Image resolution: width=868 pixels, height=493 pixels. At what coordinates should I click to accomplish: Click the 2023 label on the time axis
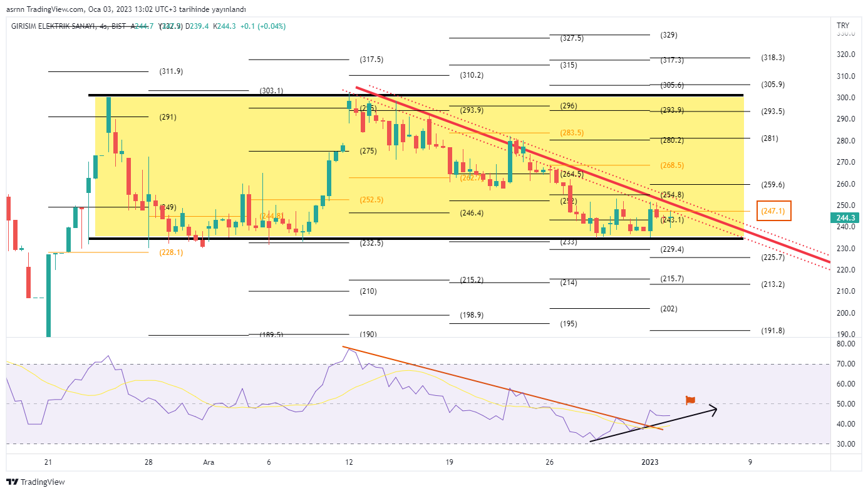coord(649,462)
